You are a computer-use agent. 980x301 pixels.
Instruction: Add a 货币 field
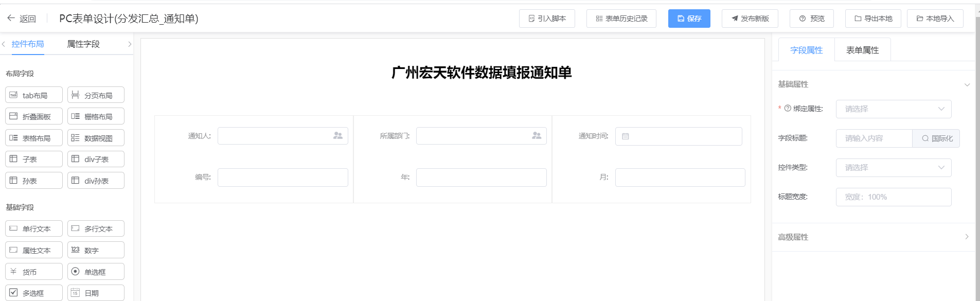pos(34,272)
